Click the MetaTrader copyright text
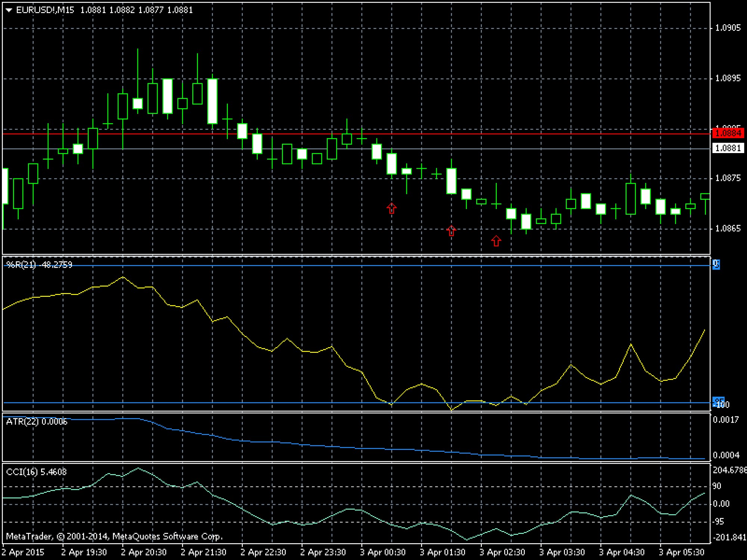This screenshot has height=560, width=747. click(x=114, y=536)
